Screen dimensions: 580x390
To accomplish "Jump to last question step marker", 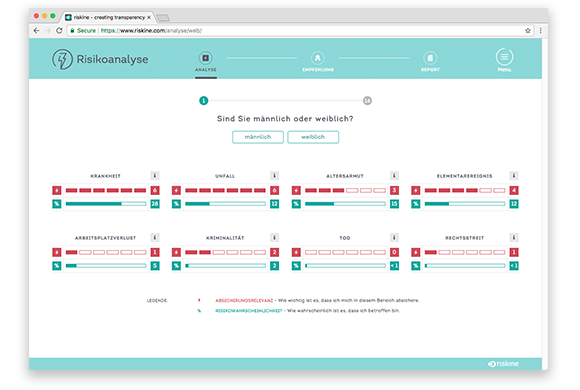I will pyautogui.click(x=367, y=101).
